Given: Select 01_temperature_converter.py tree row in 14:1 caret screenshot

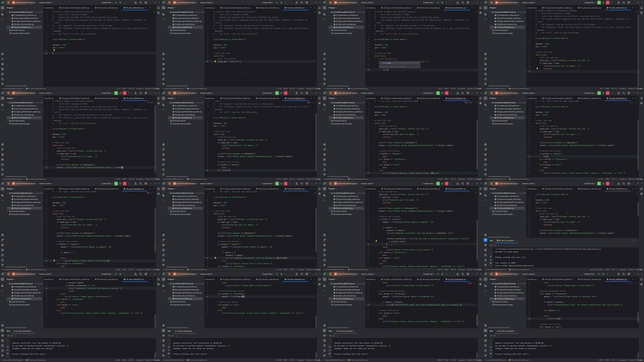Looking at the screenshot, I should (25, 15).
